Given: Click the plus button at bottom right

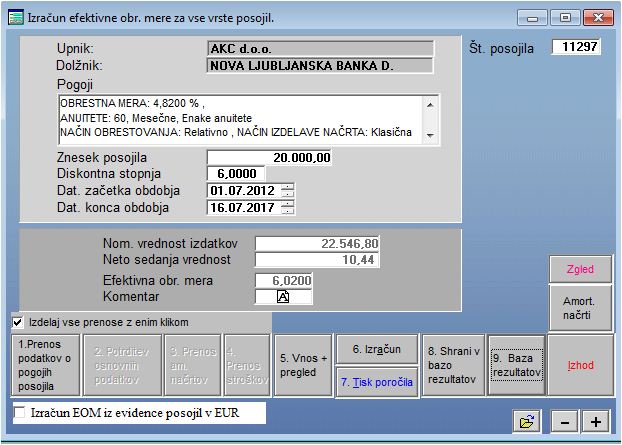Looking at the screenshot, I should (595, 422).
